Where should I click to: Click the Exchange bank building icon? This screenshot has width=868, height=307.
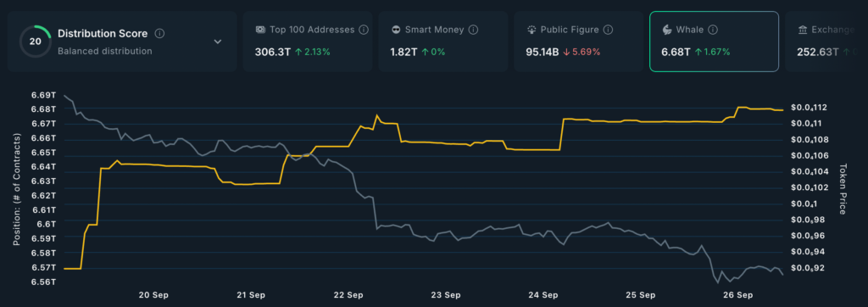point(802,30)
